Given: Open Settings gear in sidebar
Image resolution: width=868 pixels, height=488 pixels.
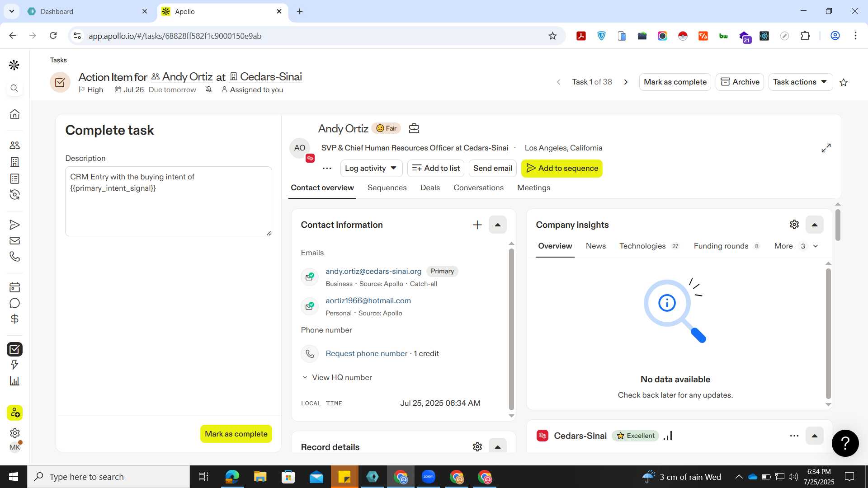Looking at the screenshot, I should (x=14, y=433).
